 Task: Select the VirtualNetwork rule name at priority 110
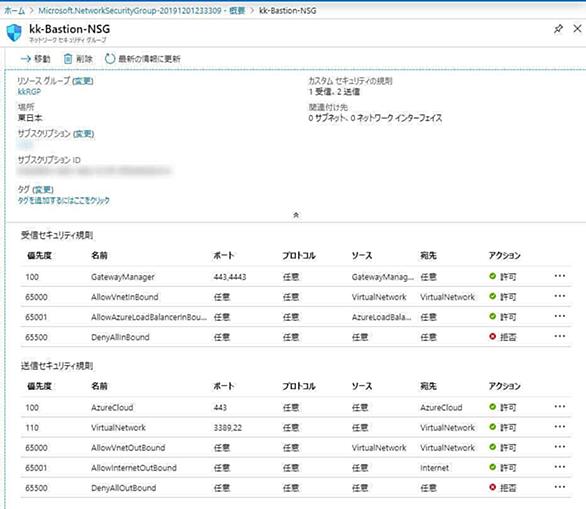(118, 428)
